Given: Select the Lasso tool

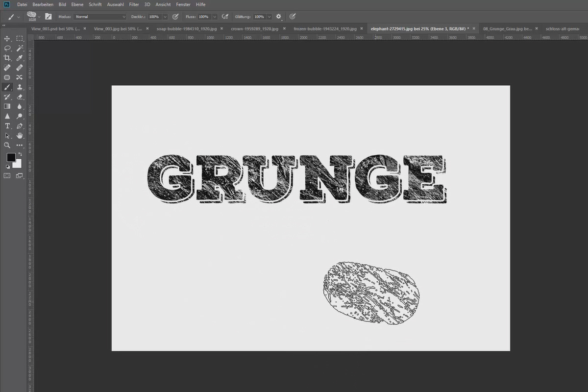Looking at the screenshot, I should tap(7, 48).
